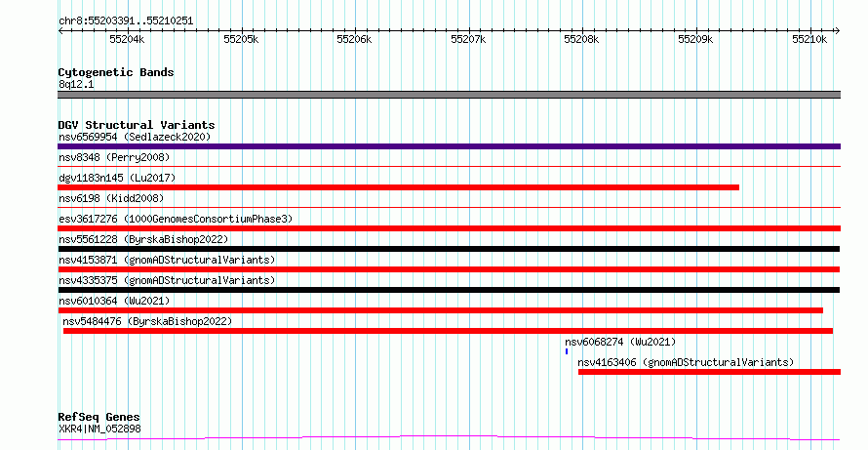Click the black nsv5561228 variant bar
This screenshot has height=450, width=868.
[449, 249]
